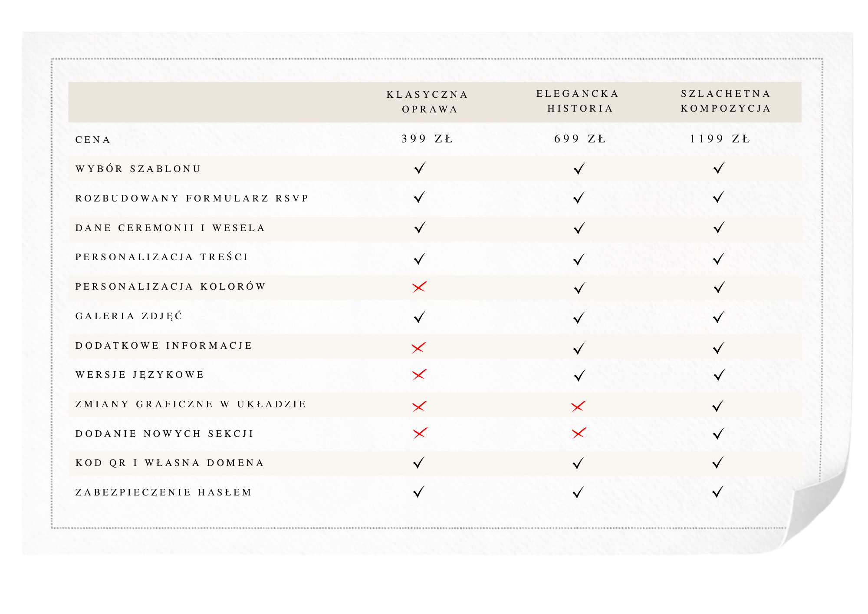Click the 399 ZŁ price
The image size is (868, 614).
427,139
